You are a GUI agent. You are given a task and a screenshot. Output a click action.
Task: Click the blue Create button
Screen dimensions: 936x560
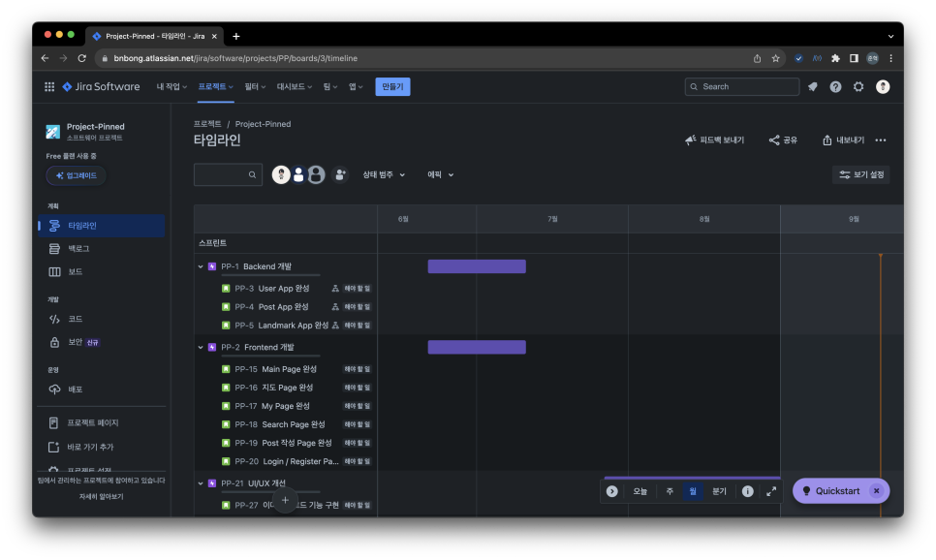[x=392, y=86]
